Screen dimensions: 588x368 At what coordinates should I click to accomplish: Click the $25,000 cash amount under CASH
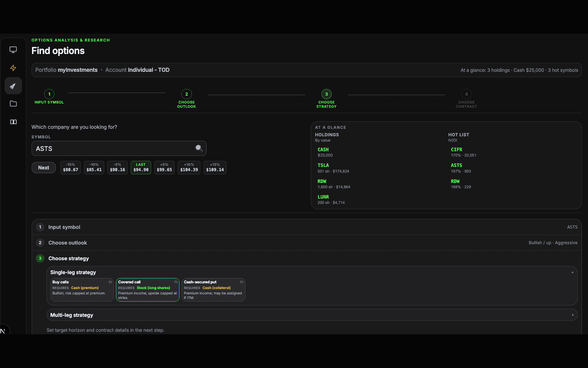pyautogui.click(x=325, y=155)
